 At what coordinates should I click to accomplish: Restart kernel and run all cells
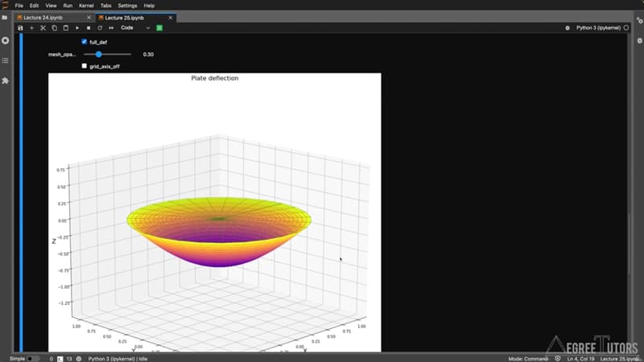click(111, 28)
